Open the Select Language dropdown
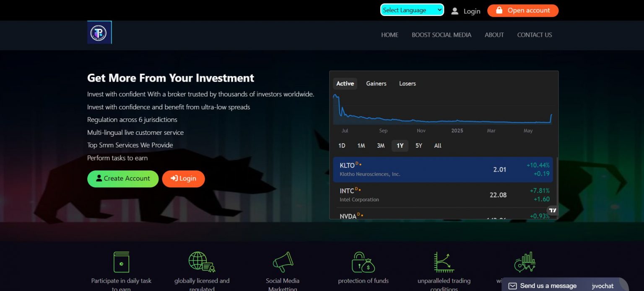The image size is (644, 291). [412, 10]
